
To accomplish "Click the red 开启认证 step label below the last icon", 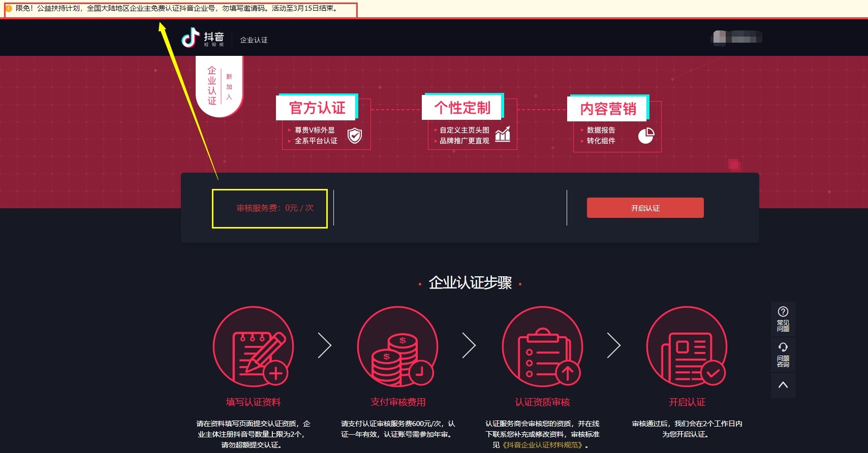I will [687, 402].
